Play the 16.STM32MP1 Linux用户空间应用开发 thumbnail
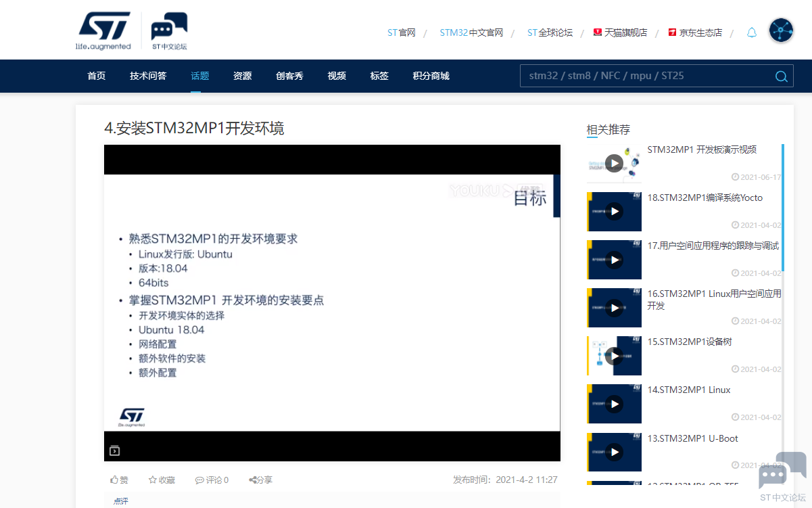Image resolution: width=812 pixels, height=508 pixels. tap(614, 308)
